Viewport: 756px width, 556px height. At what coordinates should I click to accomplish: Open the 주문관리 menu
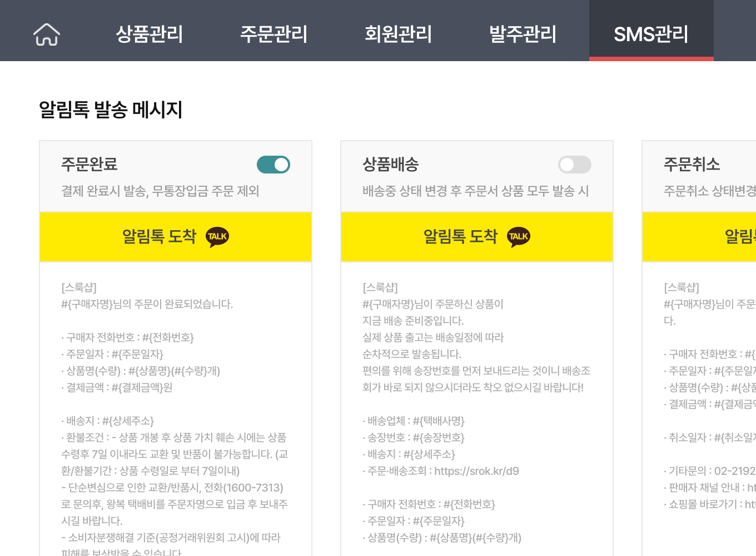273,34
